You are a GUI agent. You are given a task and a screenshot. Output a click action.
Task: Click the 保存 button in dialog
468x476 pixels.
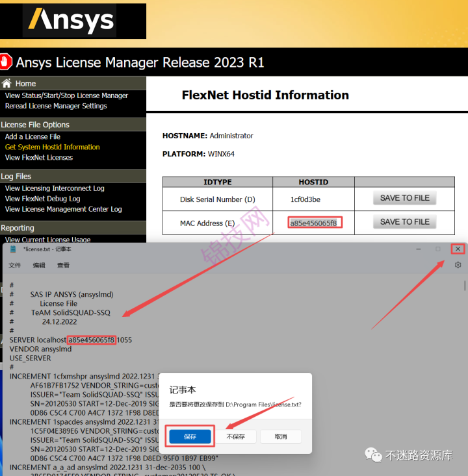point(190,436)
